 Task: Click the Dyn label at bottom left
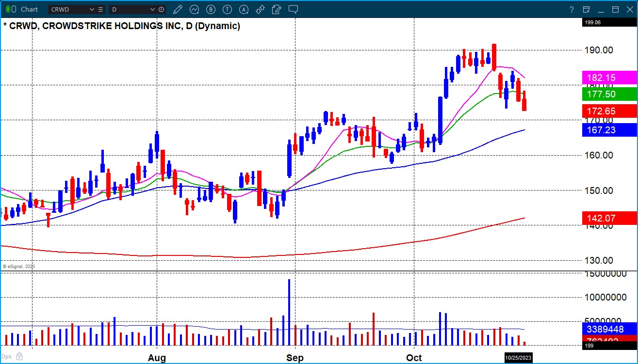coord(6,356)
